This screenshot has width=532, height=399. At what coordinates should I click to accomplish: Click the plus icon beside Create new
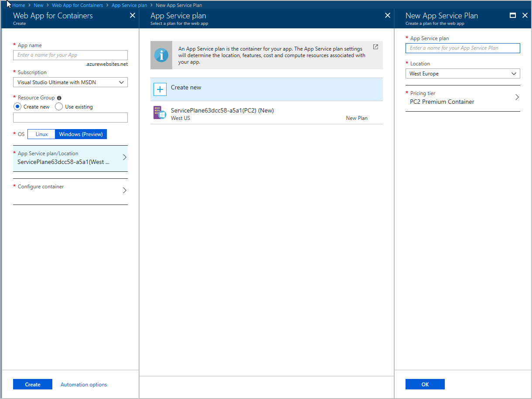tap(160, 89)
